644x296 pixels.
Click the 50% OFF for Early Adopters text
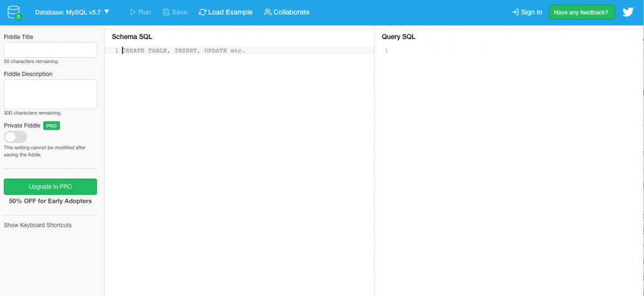[50, 201]
